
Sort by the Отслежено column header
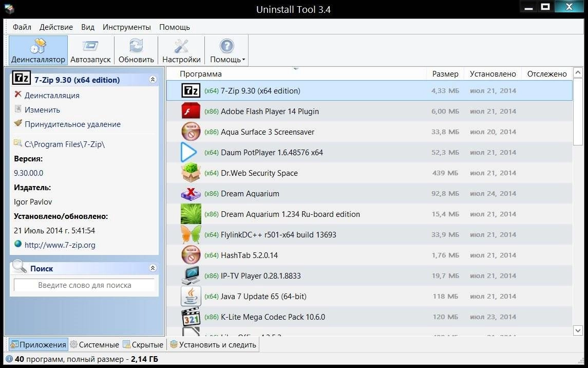547,74
